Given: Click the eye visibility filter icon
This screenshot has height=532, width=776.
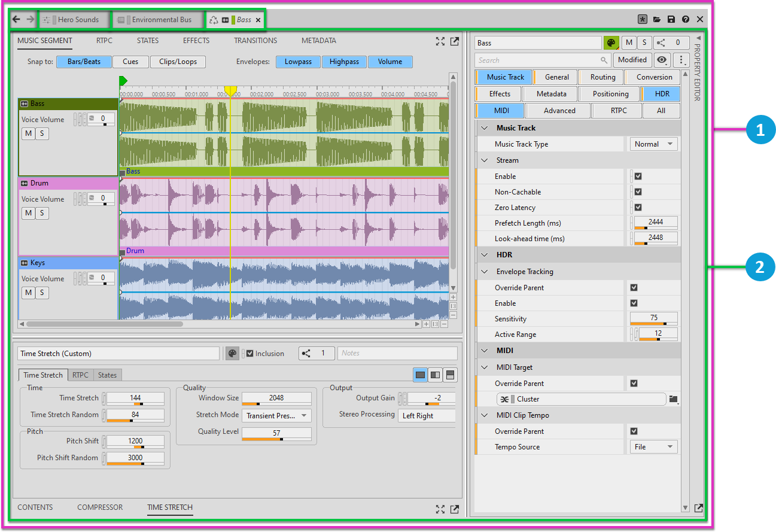Looking at the screenshot, I should (x=662, y=60).
